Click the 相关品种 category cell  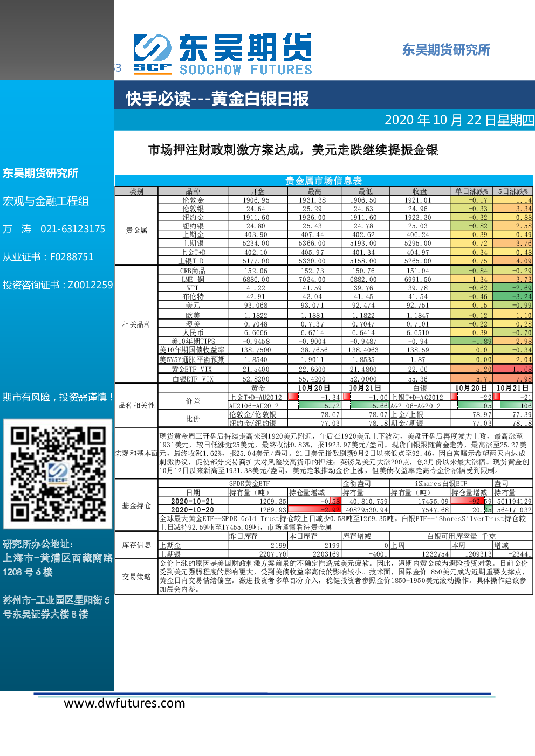[x=136, y=324]
